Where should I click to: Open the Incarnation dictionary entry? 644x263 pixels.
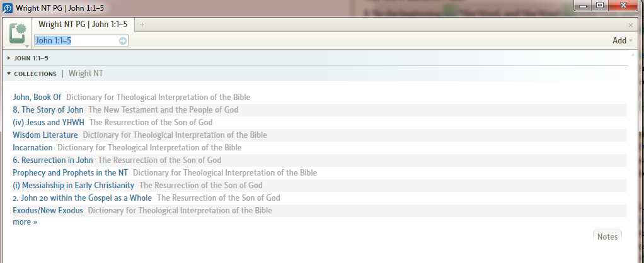pos(32,147)
